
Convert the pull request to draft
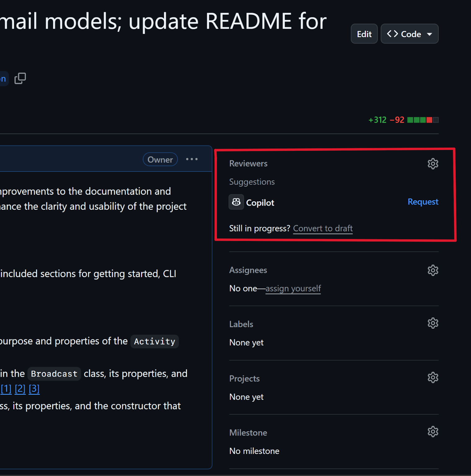322,228
